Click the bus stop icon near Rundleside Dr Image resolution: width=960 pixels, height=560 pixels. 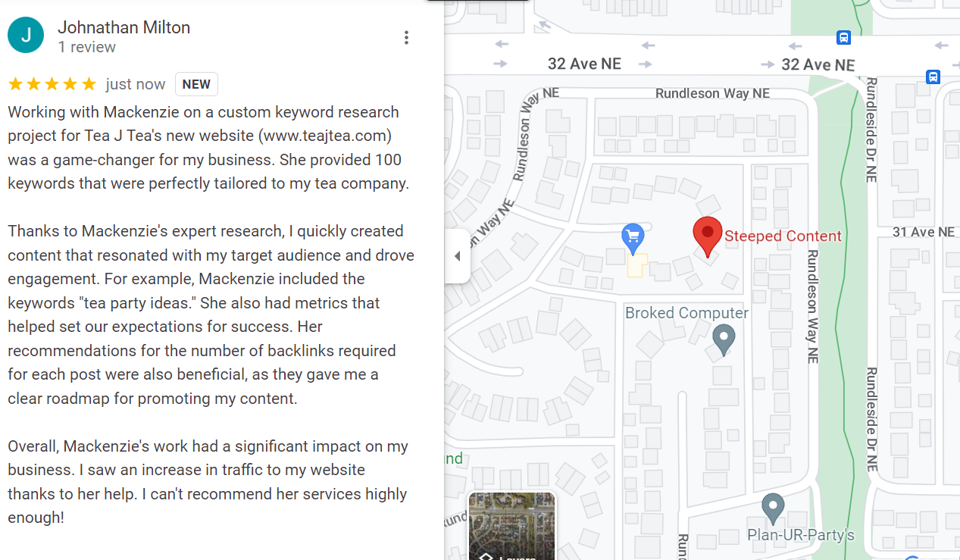[933, 77]
